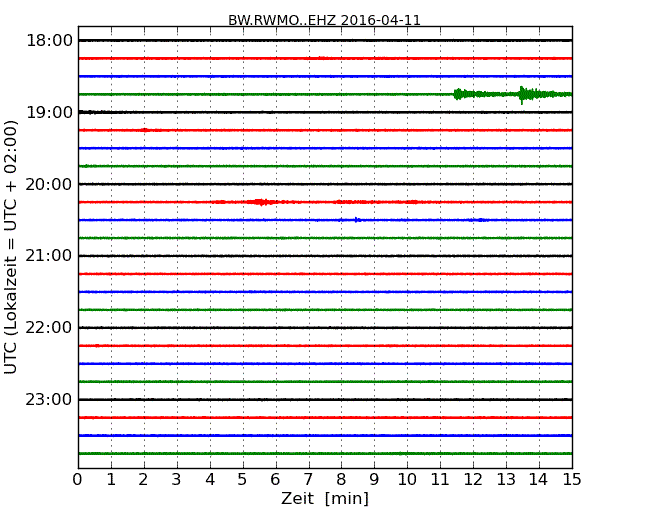Click x-axis tick label 1
650x520 pixels.
click(x=111, y=480)
